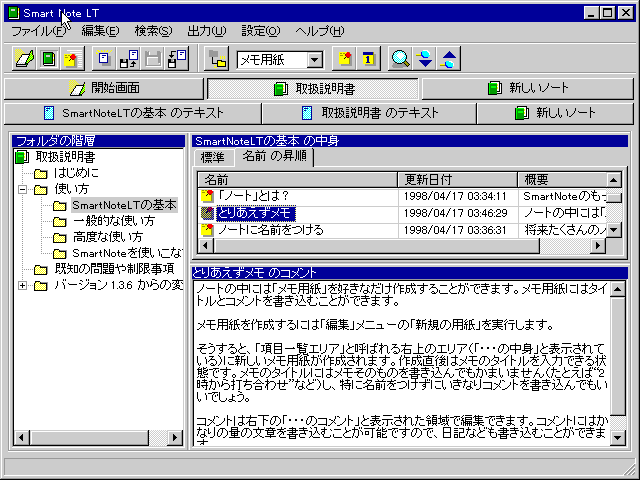This screenshot has width=640, height=480.
Task: Click the 名前 column header
Action: coord(298,180)
